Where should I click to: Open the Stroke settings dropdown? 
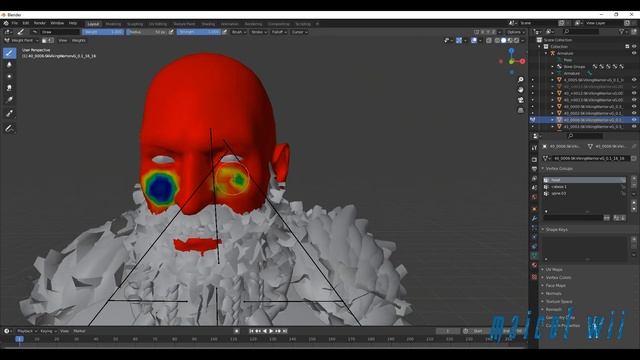(259, 32)
